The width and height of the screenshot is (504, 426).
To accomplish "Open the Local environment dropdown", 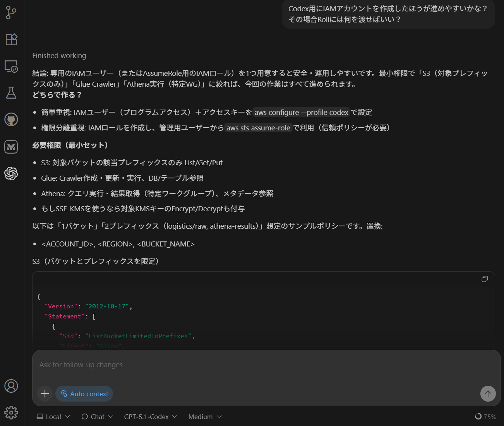I will click(x=53, y=416).
